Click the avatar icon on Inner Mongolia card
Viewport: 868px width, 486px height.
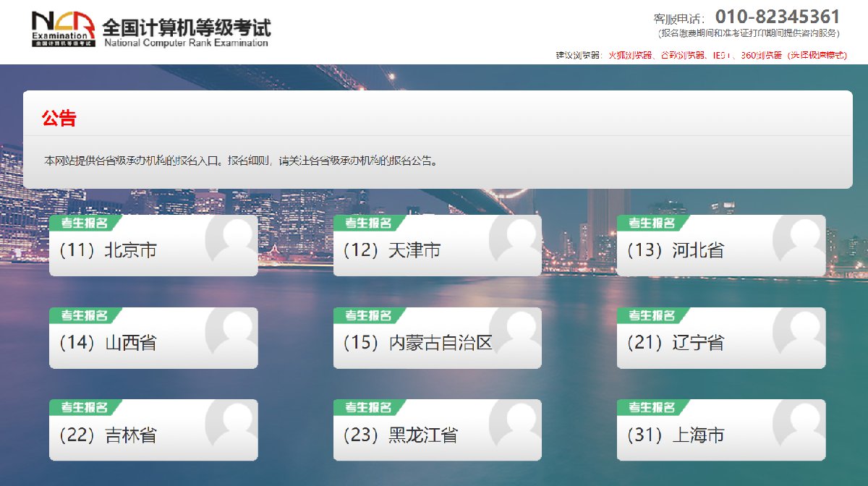514,332
